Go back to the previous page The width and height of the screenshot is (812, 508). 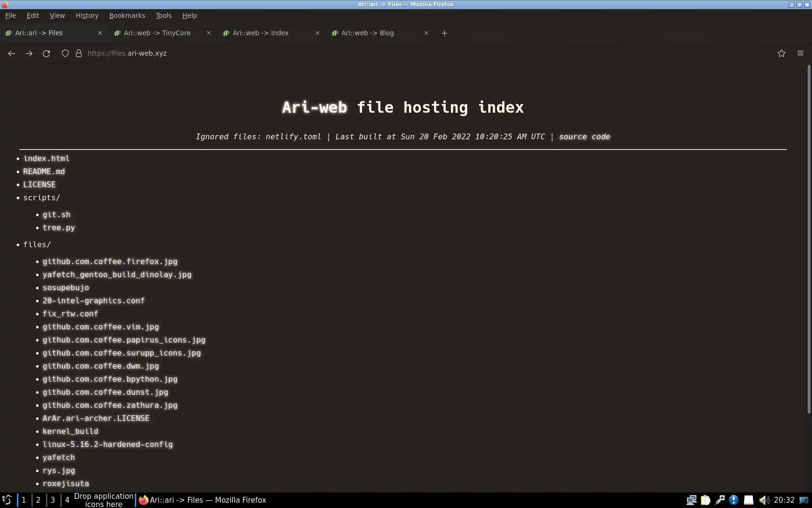point(12,53)
